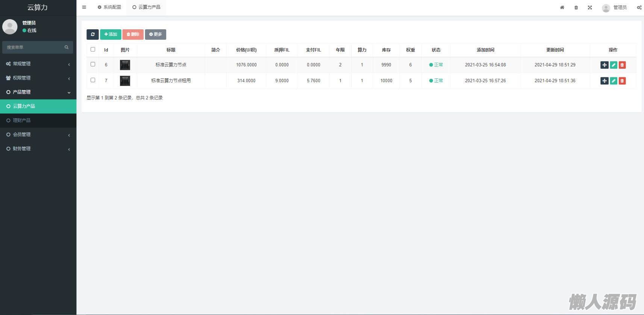Image resolution: width=644 pixels, height=315 pixels.
Task: Open the product image thumbnail in row 6
Action: 125,65
